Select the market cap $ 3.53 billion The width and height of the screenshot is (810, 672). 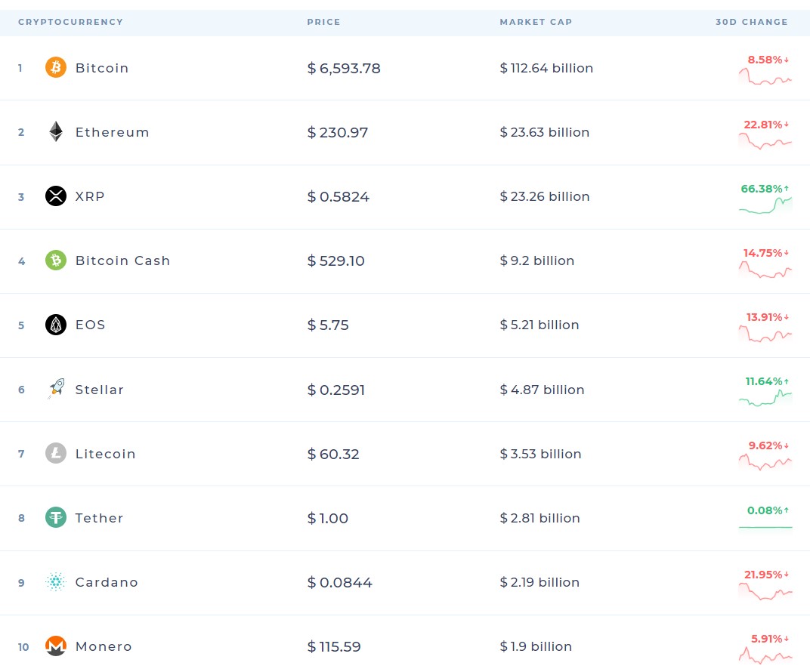pyautogui.click(x=540, y=454)
